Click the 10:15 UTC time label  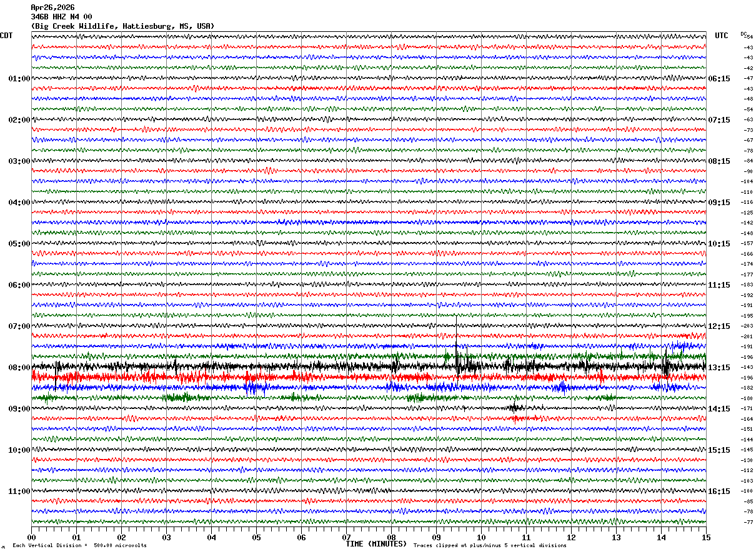point(719,244)
